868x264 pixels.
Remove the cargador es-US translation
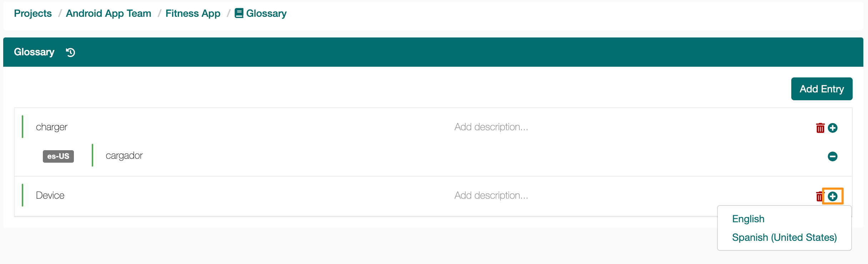point(833,156)
